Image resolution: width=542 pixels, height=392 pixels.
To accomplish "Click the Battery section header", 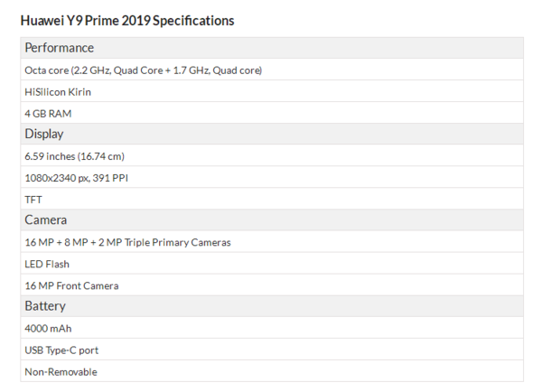I will coord(45,306).
